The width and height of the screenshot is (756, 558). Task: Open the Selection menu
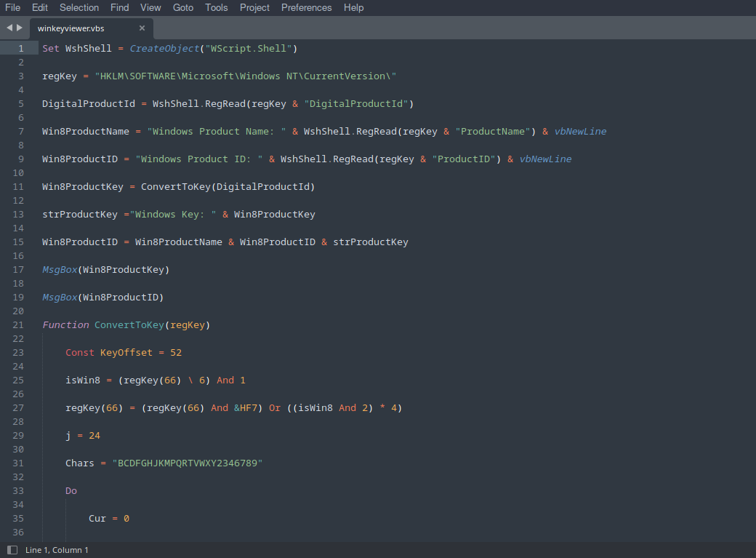click(79, 8)
